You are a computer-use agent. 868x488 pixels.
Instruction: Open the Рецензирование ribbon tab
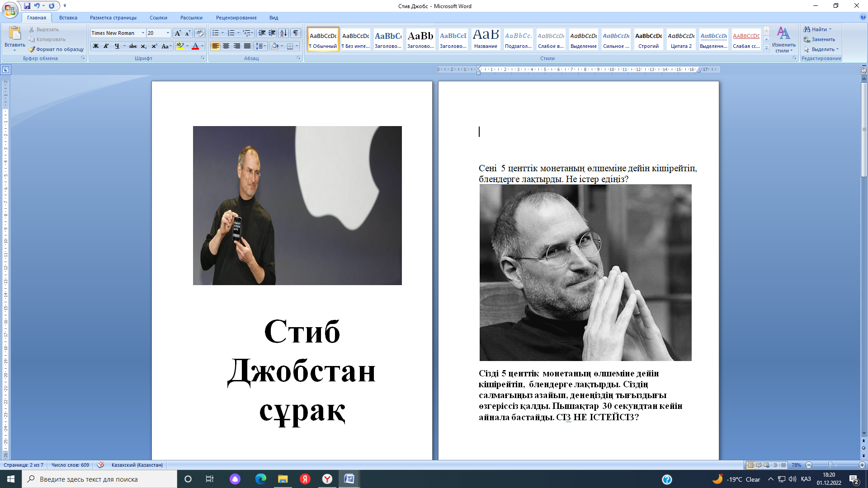tap(236, 18)
